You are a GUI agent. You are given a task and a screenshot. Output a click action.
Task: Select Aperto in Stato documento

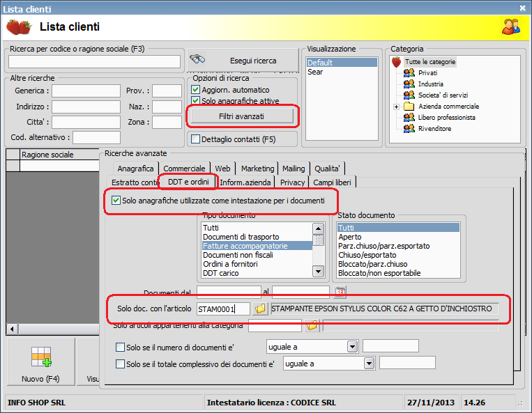[x=398, y=237]
